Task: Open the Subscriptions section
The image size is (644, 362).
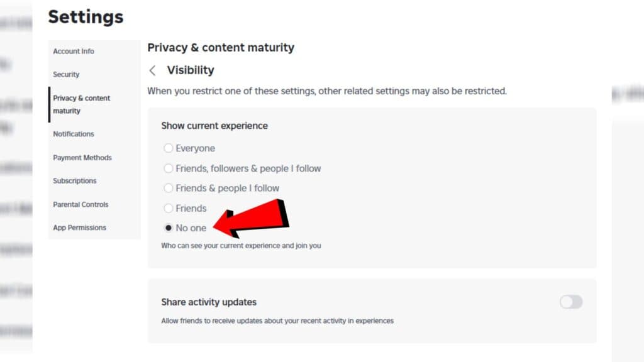Action: pos(74,181)
